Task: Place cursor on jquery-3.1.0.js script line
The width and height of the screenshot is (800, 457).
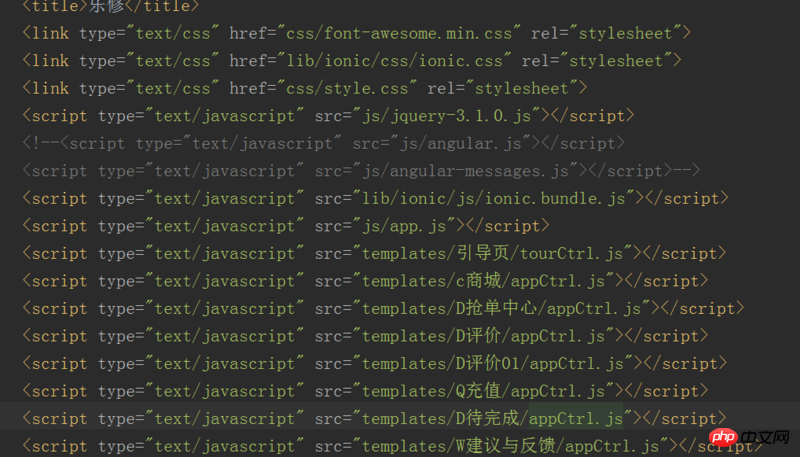Action: [x=328, y=116]
